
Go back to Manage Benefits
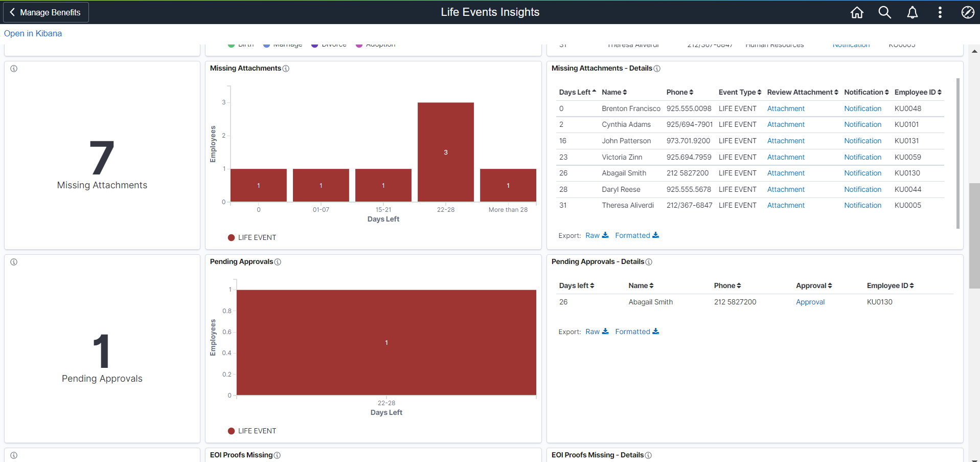(45, 12)
